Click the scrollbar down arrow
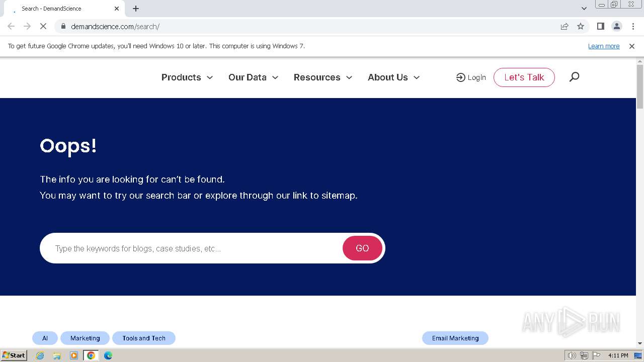The height and width of the screenshot is (362, 644). click(x=640, y=343)
